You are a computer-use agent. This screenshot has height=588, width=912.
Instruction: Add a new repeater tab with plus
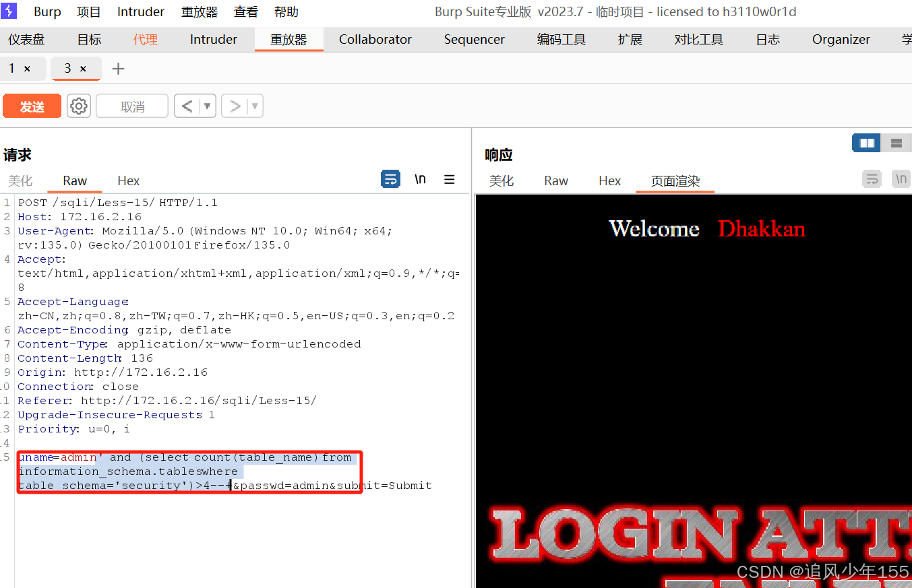(x=118, y=69)
